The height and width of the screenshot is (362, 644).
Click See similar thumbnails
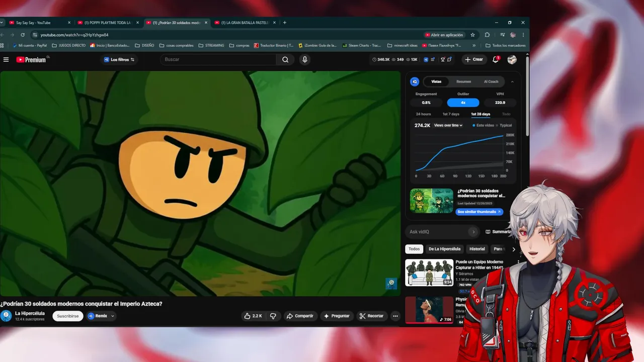479,212
